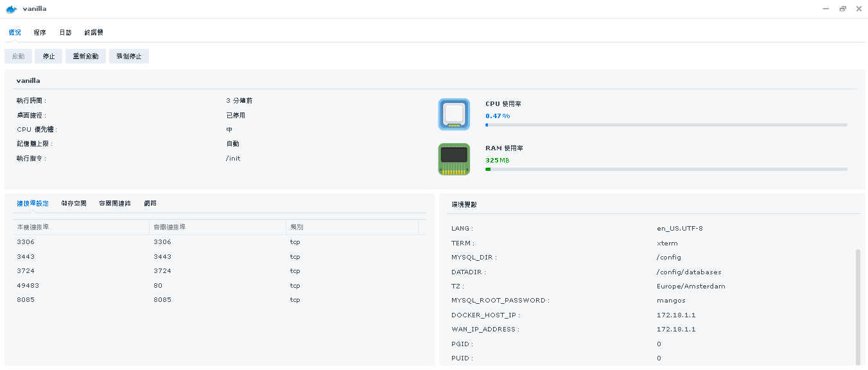Click the RAM usage progress bar
The height and width of the screenshot is (370, 868).
pos(666,169)
